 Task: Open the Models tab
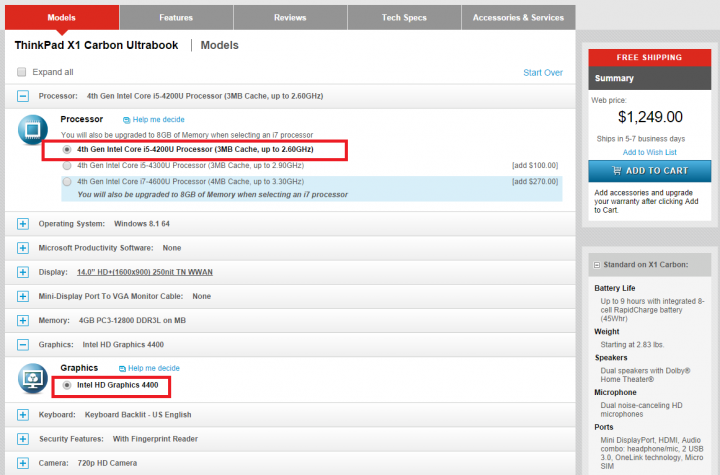pos(62,17)
